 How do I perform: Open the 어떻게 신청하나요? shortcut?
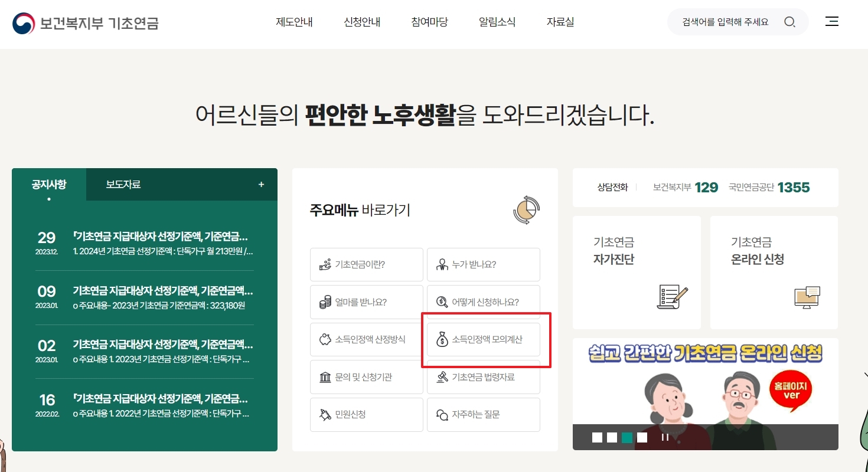coord(484,302)
